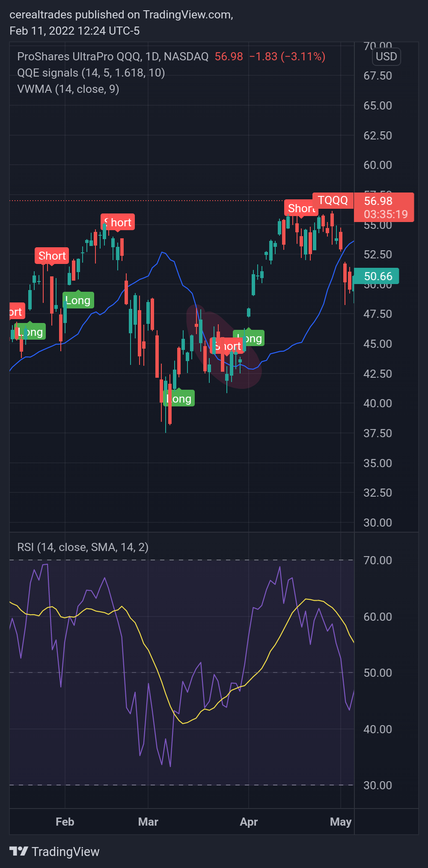Click the 60.00 price axis label in main chart
The height and width of the screenshot is (868, 428).
pyautogui.click(x=377, y=165)
